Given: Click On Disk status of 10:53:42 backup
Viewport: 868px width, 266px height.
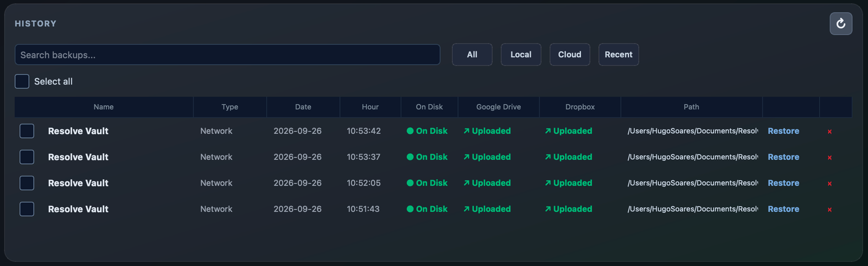Looking at the screenshot, I should click(x=427, y=131).
